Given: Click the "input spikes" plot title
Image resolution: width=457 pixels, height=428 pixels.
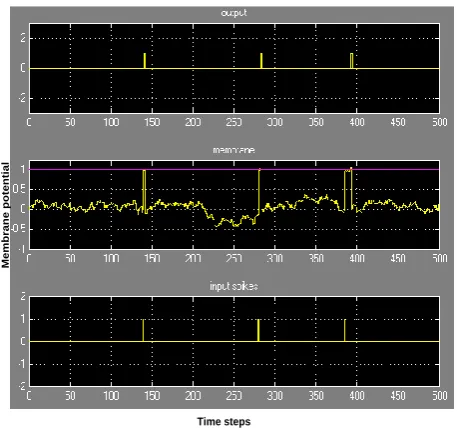Looking at the screenshot, I should pyautogui.click(x=234, y=286).
